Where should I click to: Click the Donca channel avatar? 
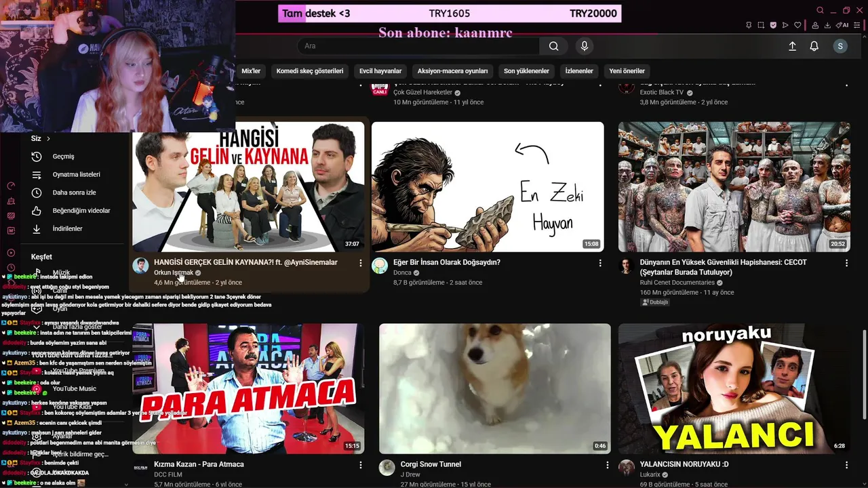(380, 266)
